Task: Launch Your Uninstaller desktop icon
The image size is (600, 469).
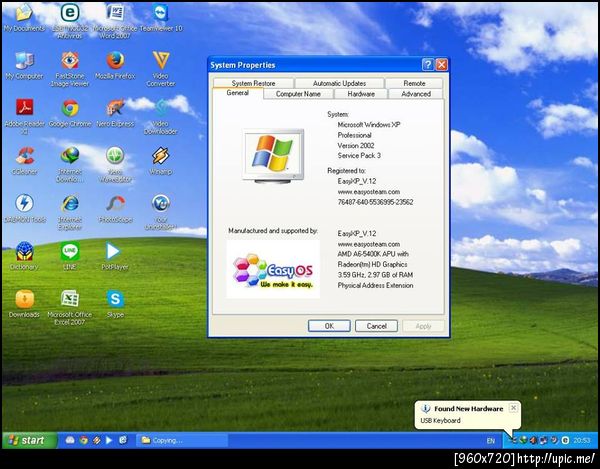Action: (x=161, y=212)
